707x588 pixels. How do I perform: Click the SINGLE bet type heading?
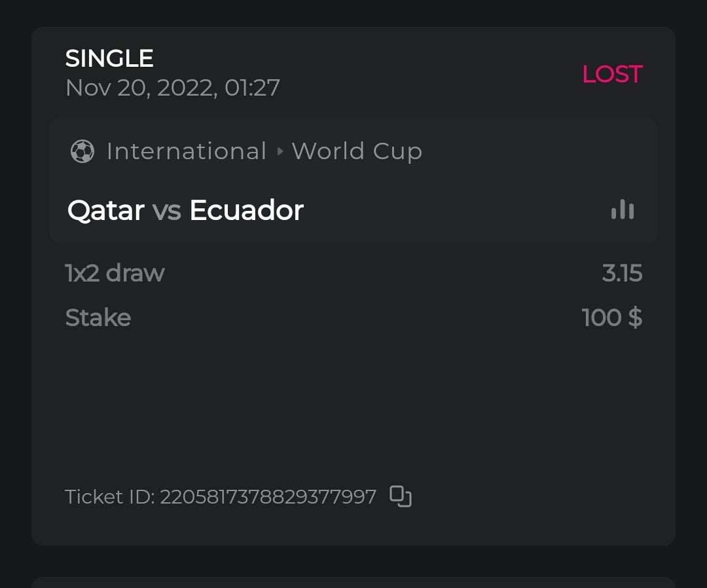[109, 59]
